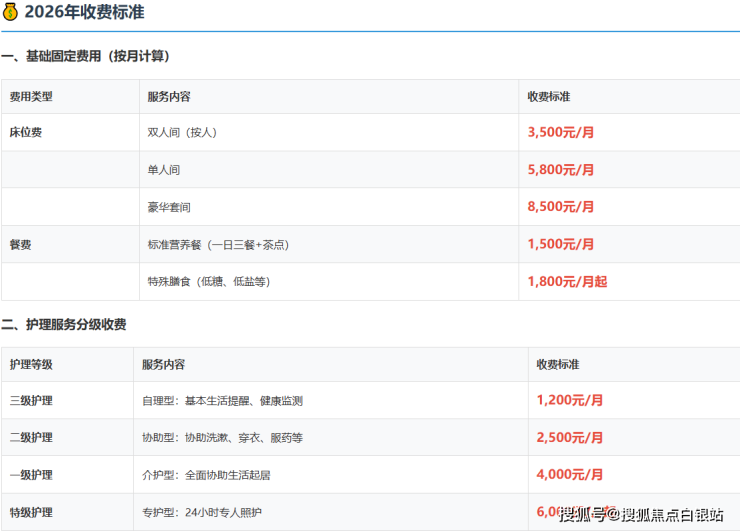The width and height of the screenshot is (740, 531).
Task: Click the 1,800元/月起 price
Action: pyautogui.click(x=567, y=282)
